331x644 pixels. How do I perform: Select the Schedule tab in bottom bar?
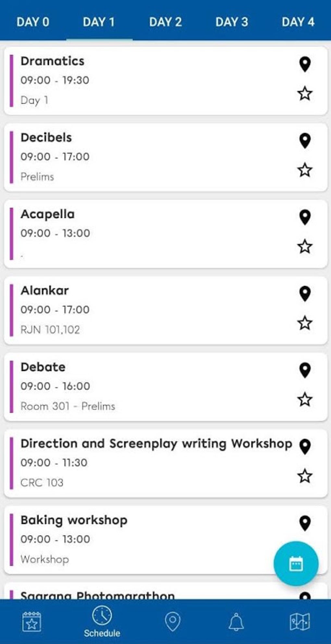102,622
